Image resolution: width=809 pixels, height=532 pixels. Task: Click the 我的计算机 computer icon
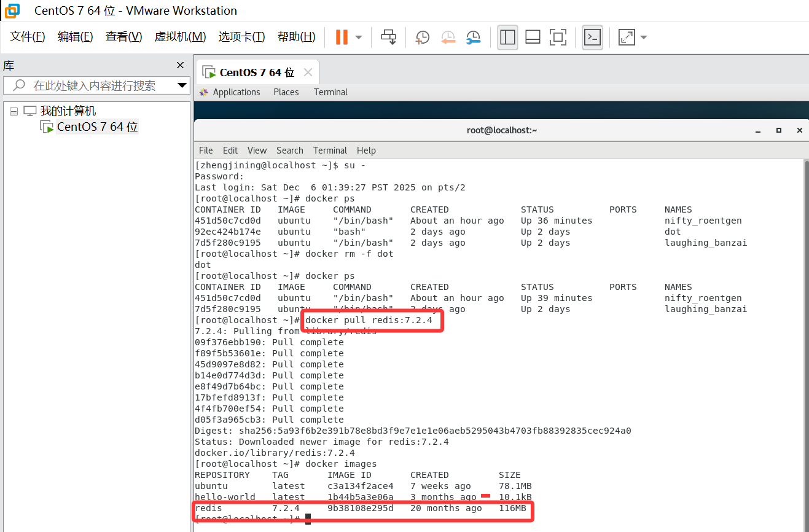[x=30, y=111]
